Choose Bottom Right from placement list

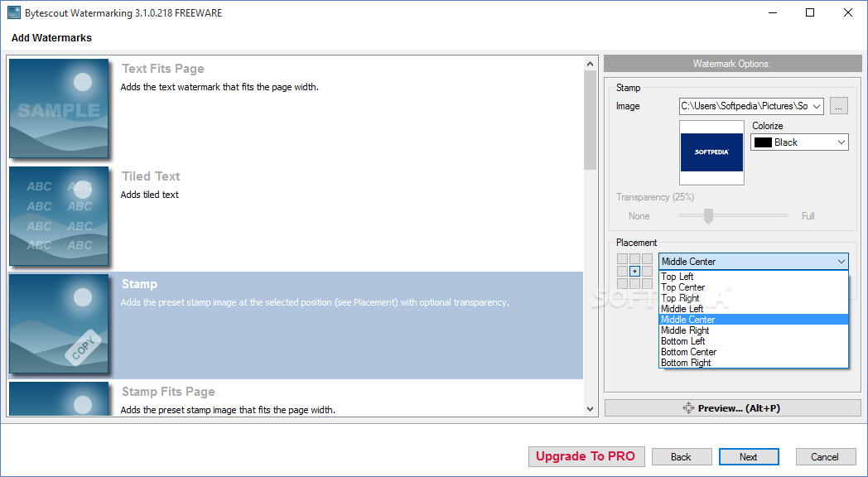[754, 363]
